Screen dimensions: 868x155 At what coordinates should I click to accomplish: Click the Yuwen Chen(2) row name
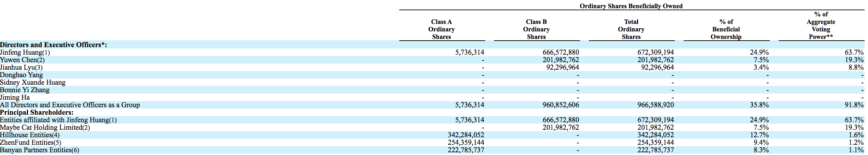tap(22, 60)
